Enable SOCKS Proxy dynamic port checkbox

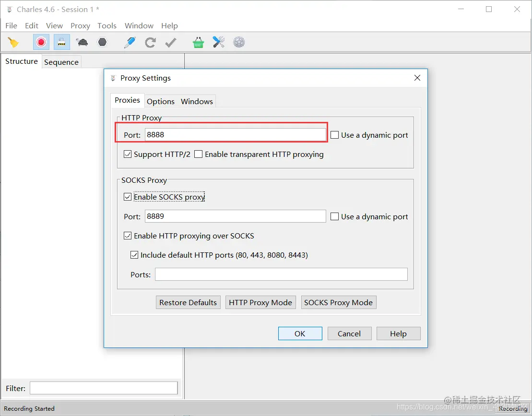coord(334,216)
